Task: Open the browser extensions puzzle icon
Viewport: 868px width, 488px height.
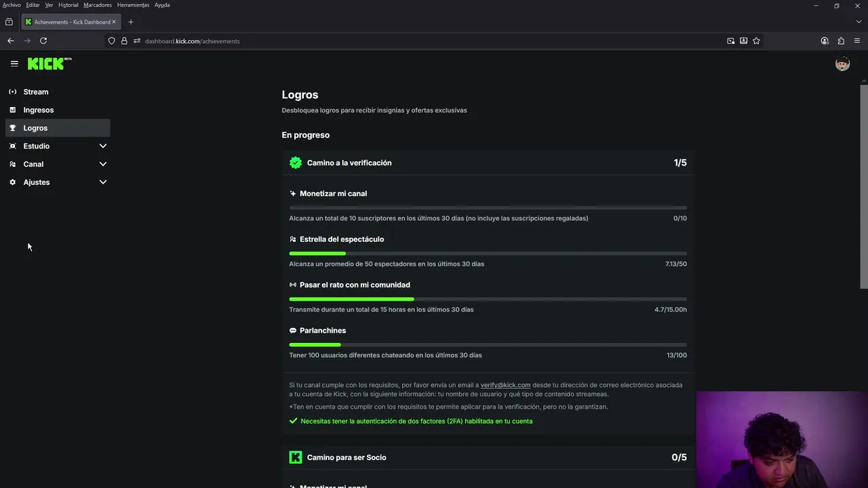Action: pos(841,41)
